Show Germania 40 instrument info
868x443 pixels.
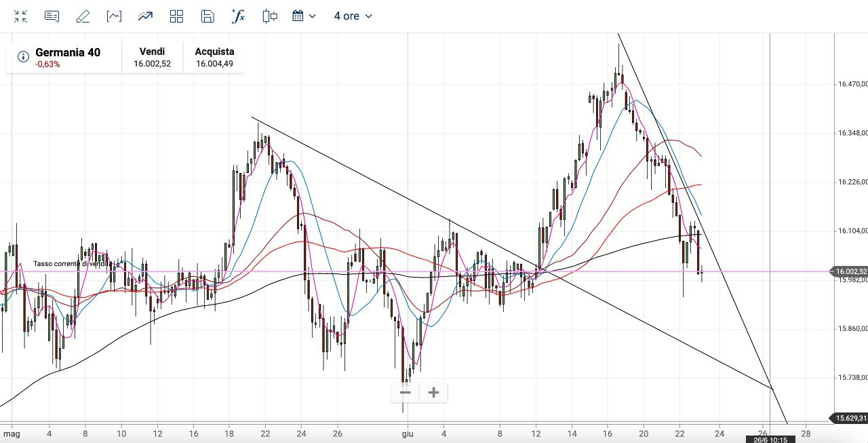[x=22, y=56]
